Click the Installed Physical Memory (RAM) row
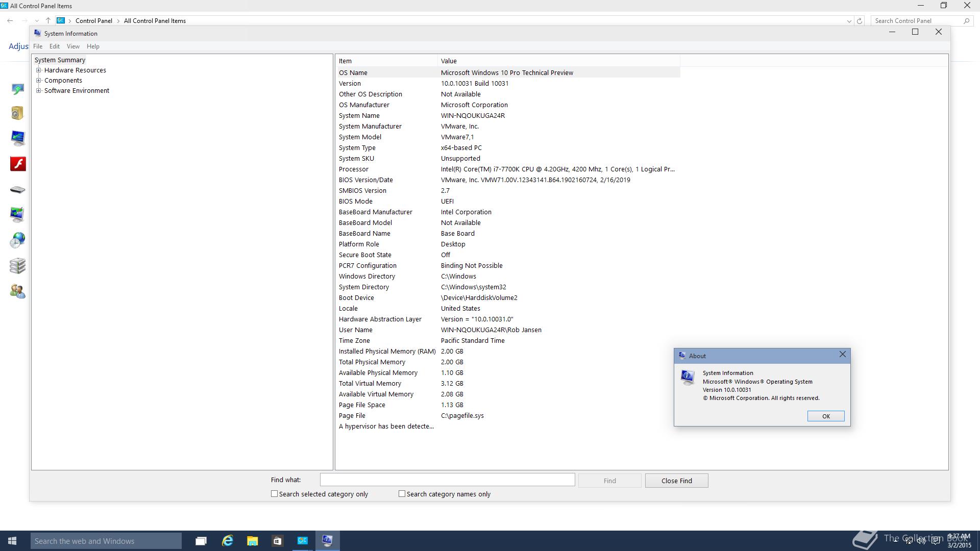 [508, 352]
